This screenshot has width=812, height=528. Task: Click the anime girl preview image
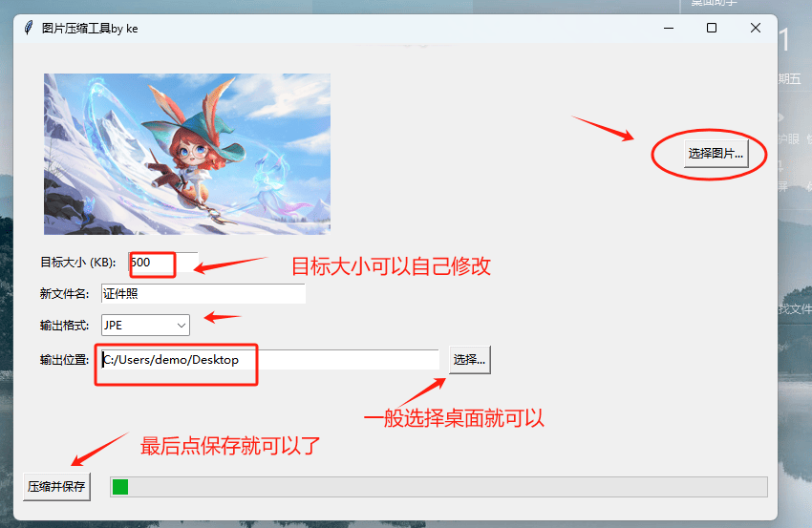[x=186, y=154]
